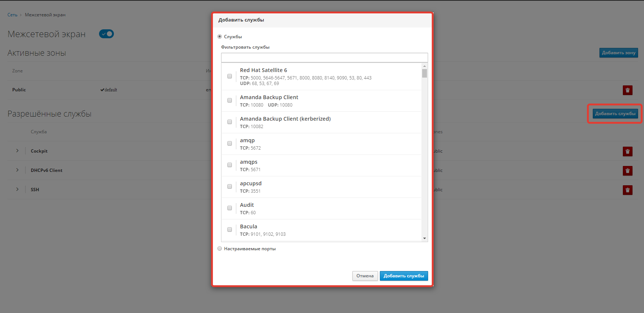Check the Red Hat Satellite 6 checkbox
Viewport: 644px width, 313px height.
click(230, 76)
